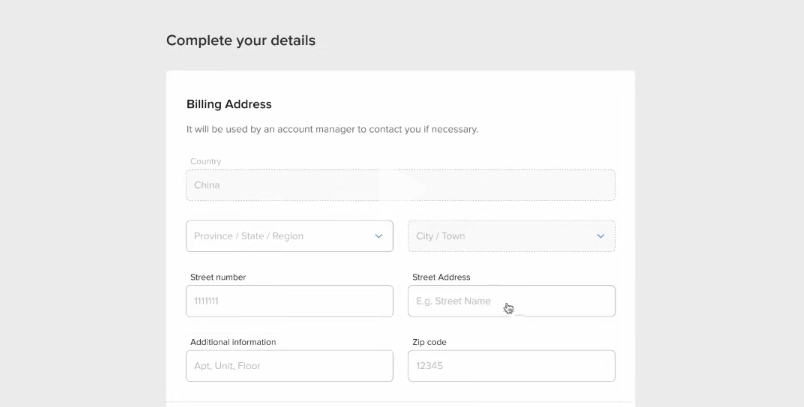Click the Additional information label
Viewport: 804px width, 407px height.
tap(233, 342)
